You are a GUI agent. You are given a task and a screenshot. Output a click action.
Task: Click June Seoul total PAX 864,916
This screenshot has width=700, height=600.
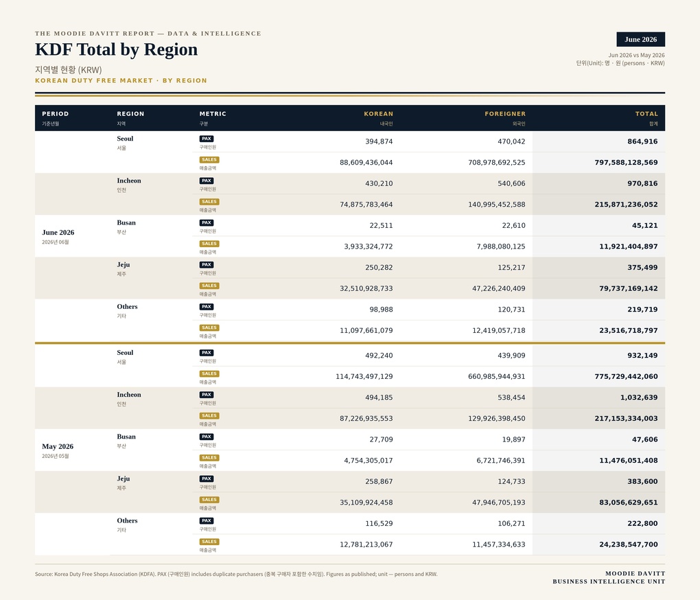click(642, 141)
